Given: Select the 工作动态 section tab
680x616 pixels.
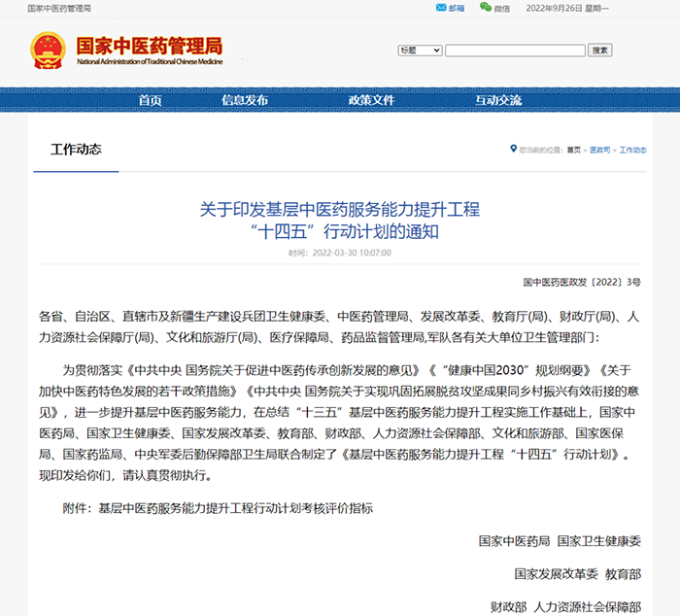Looking at the screenshot, I should (76, 150).
